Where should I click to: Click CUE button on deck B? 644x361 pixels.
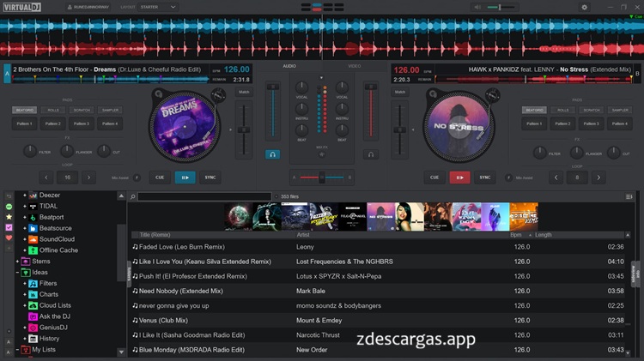434,177
